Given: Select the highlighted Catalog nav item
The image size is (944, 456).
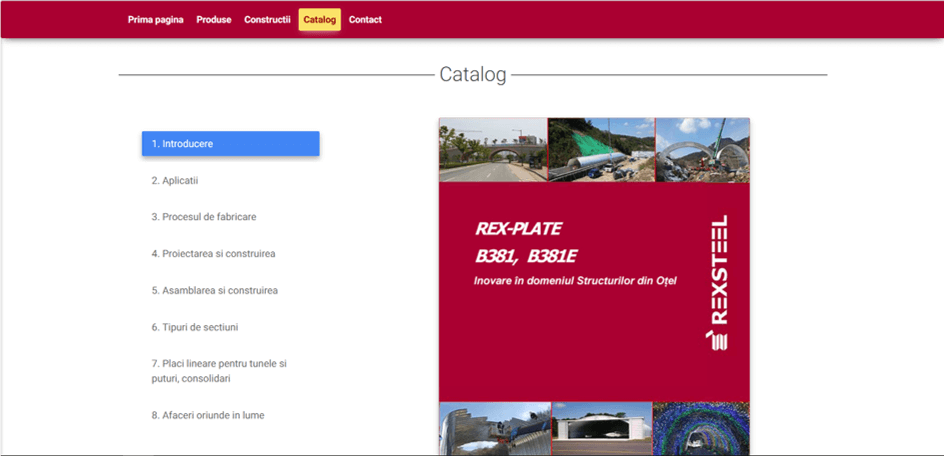Looking at the screenshot, I should click(x=319, y=20).
